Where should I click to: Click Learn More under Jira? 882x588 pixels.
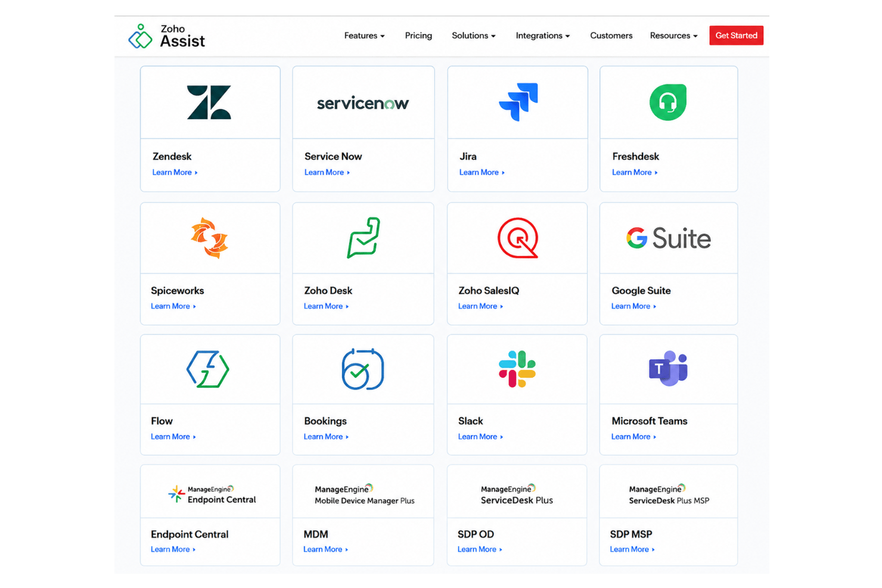click(482, 173)
